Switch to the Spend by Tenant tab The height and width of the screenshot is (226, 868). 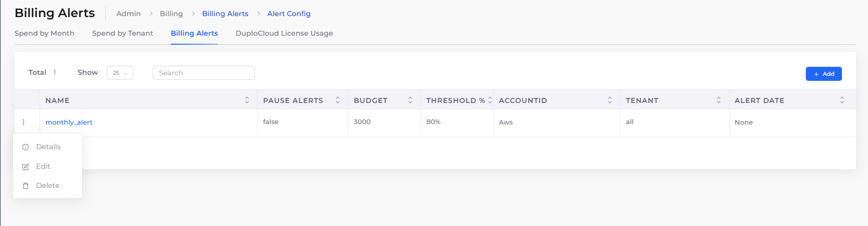[x=122, y=33]
